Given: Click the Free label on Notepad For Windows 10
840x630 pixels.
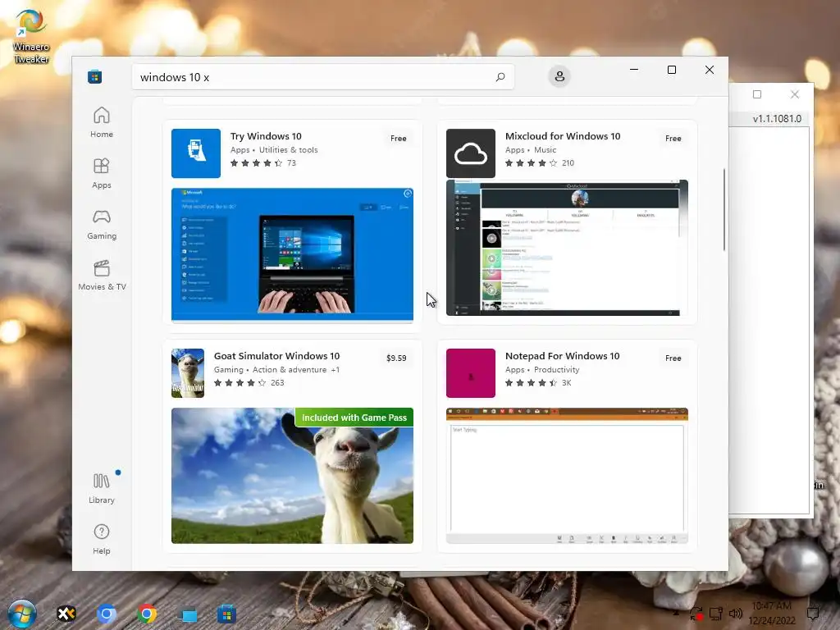Looking at the screenshot, I should pos(673,358).
